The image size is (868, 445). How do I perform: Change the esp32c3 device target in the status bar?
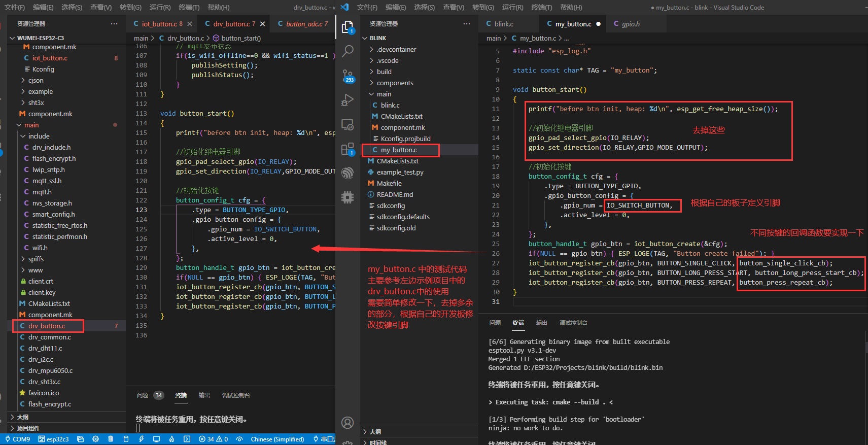pyautogui.click(x=53, y=439)
